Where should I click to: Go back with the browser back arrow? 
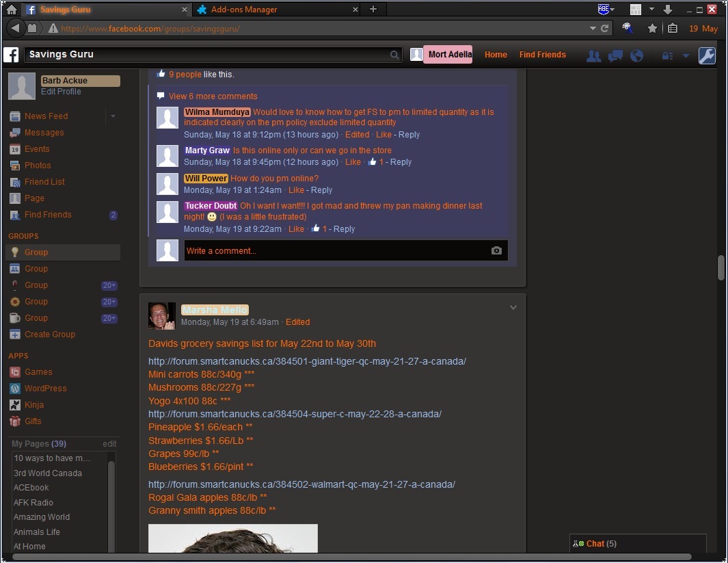tap(15, 28)
